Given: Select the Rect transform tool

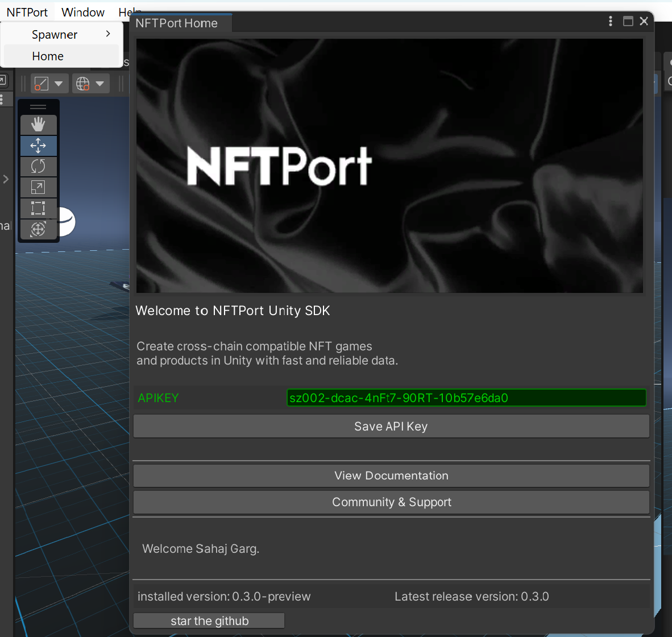Looking at the screenshot, I should [38, 208].
